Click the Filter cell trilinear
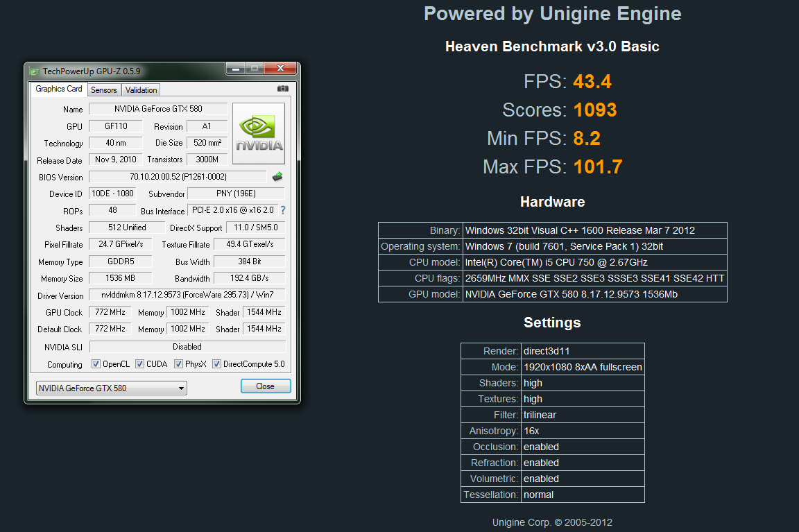 [583, 415]
